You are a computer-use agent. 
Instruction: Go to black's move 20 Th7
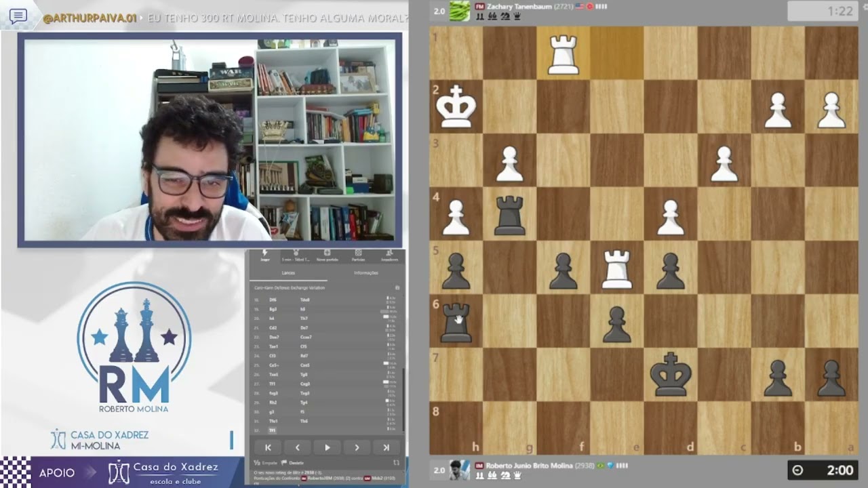point(304,319)
